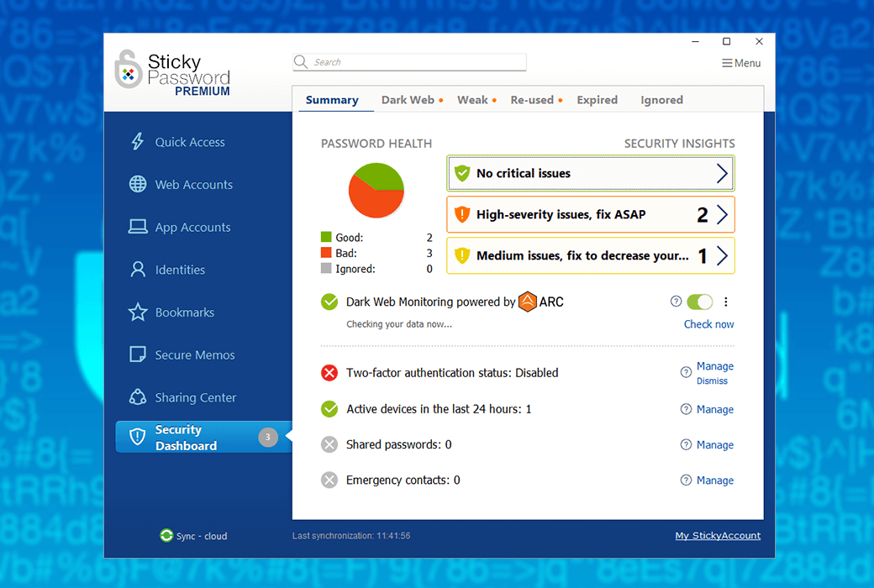Click the search magnifier icon

pos(301,62)
